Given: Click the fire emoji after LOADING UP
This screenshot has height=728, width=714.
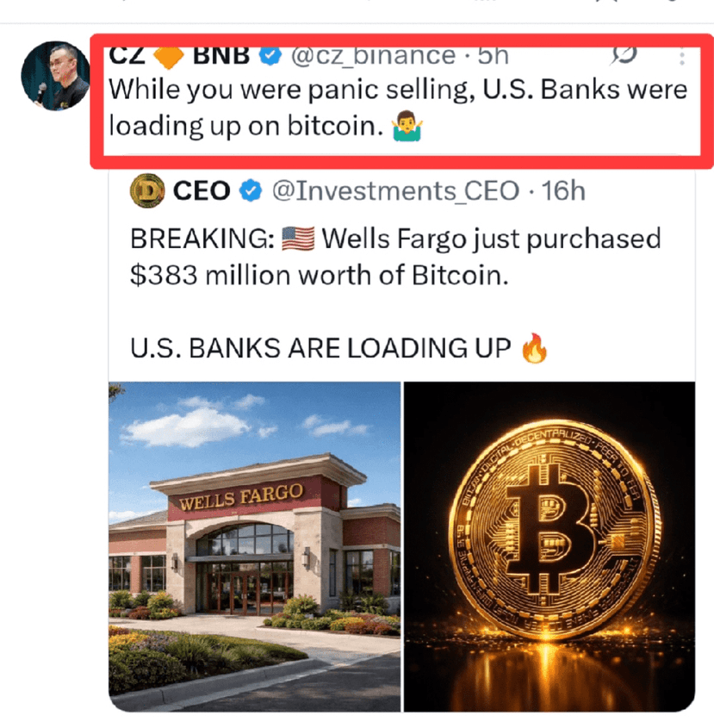Looking at the screenshot, I should pyautogui.click(x=534, y=348).
